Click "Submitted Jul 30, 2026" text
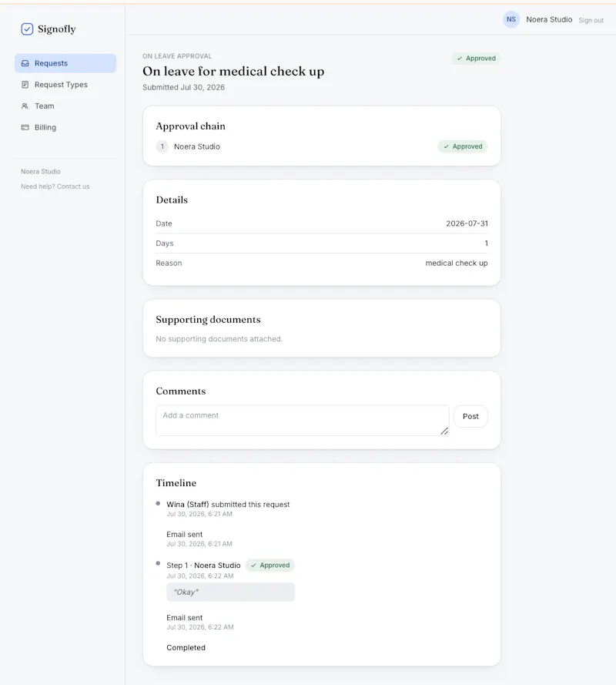Screen dimensions: 616x685 [183, 87]
